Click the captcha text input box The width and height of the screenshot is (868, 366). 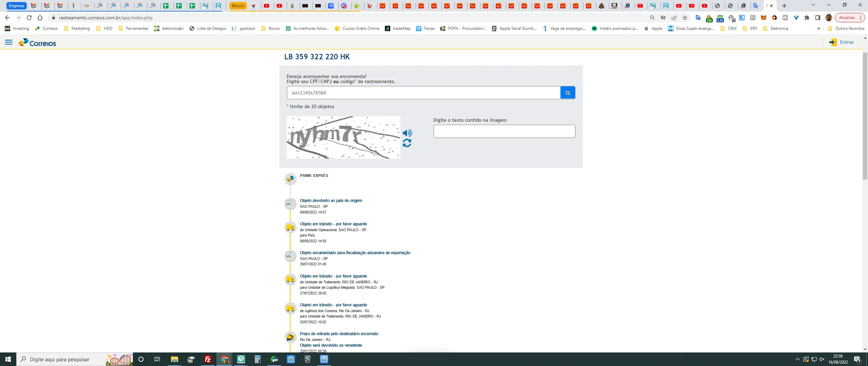click(x=504, y=131)
